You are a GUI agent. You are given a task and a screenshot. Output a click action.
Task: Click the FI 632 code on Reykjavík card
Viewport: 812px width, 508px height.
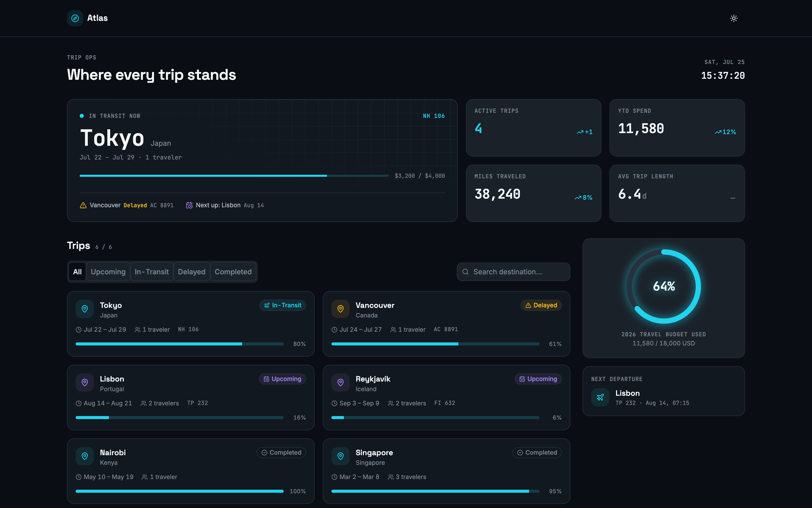tap(445, 403)
